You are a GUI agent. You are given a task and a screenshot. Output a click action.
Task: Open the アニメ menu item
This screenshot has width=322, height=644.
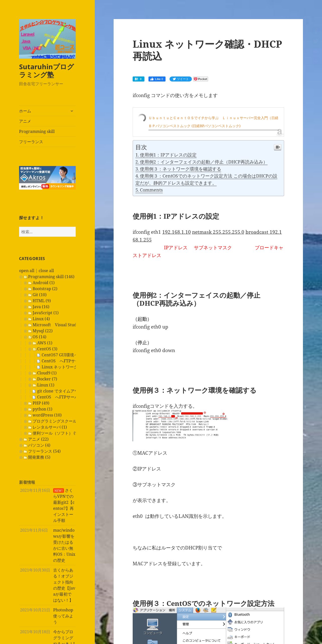[x=25, y=121]
